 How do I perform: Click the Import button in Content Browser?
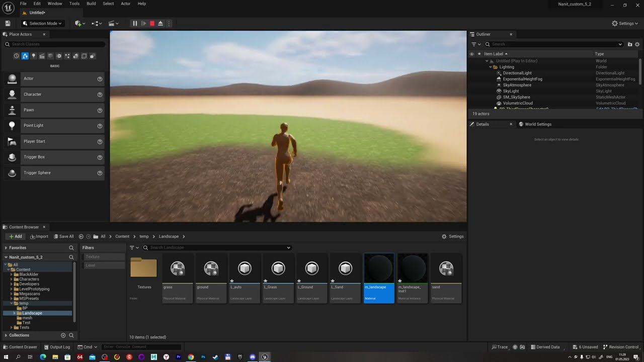coord(39,236)
